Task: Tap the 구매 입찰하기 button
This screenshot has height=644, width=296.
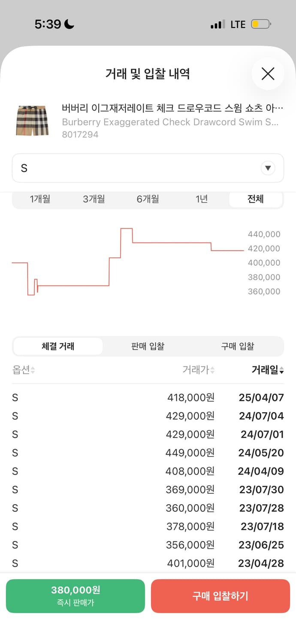Action: click(220, 596)
